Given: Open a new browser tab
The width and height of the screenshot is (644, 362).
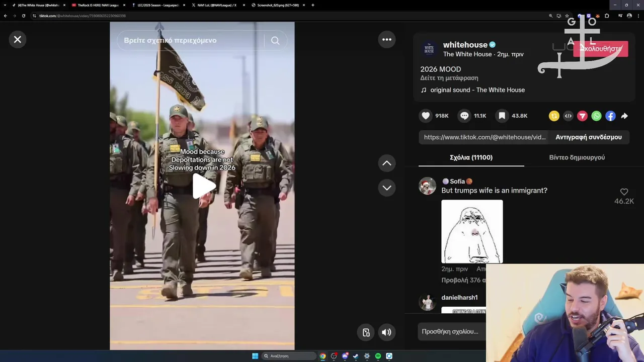Looking at the screenshot, I should coord(313,5).
